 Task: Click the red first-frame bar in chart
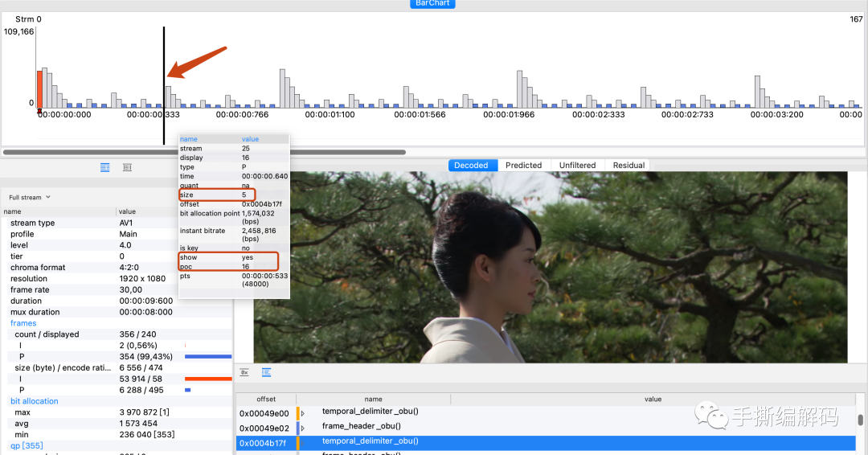pyautogui.click(x=39, y=88)
